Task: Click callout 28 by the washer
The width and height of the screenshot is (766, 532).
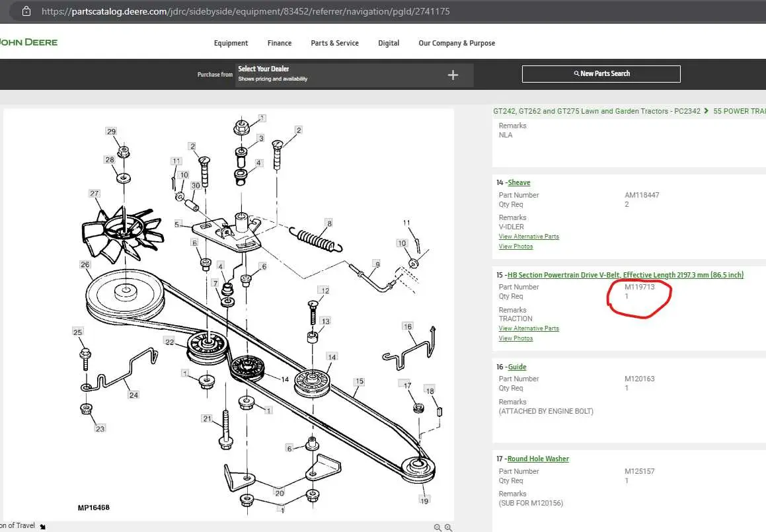Action: point(110,160)
